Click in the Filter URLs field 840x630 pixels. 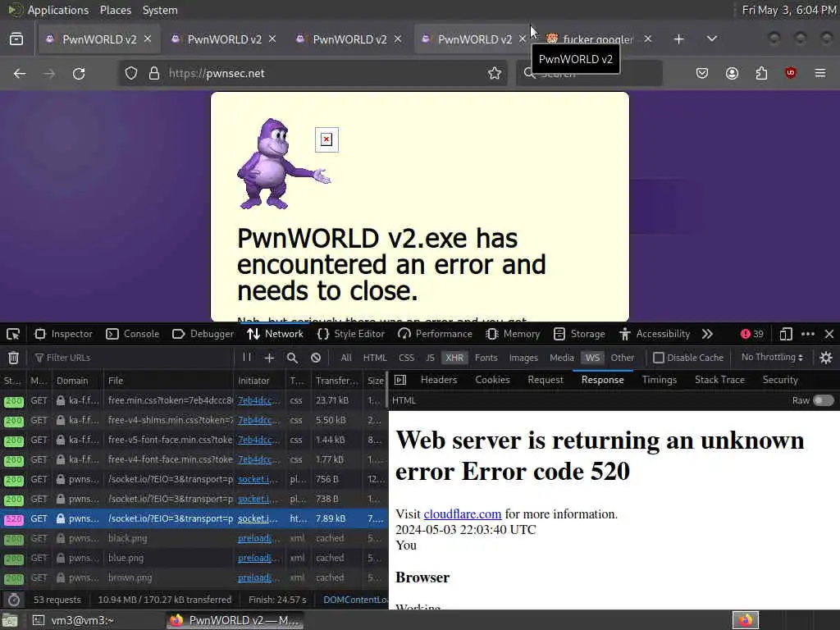tap(131, 358)
